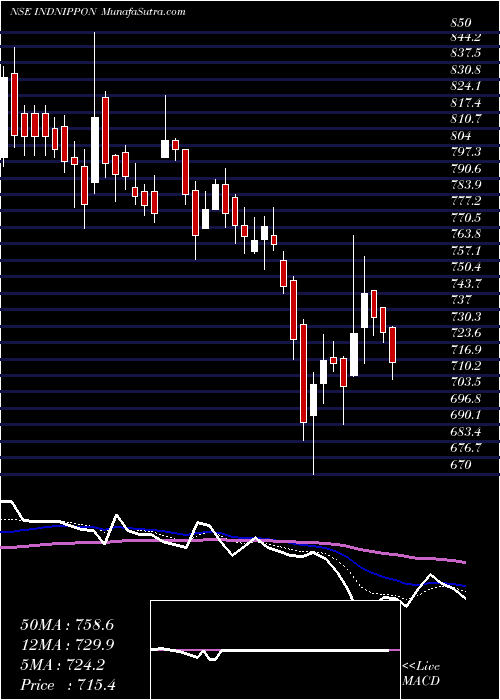Click the NSE INDNIPPON MunafaSutra.com title
The image size is (500, 700).
tap(97, 12)
